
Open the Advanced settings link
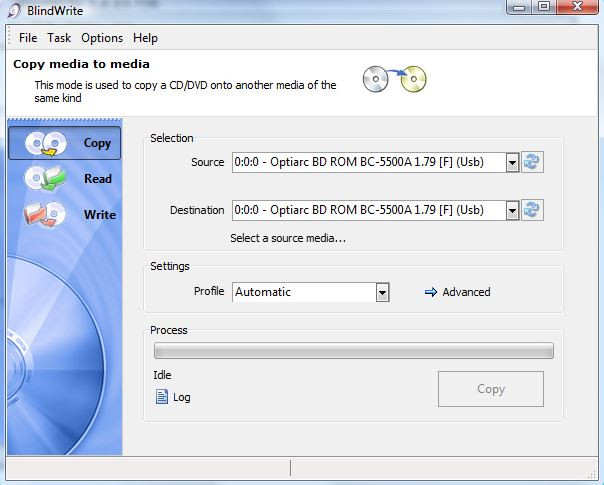click(x=466, y=292)
